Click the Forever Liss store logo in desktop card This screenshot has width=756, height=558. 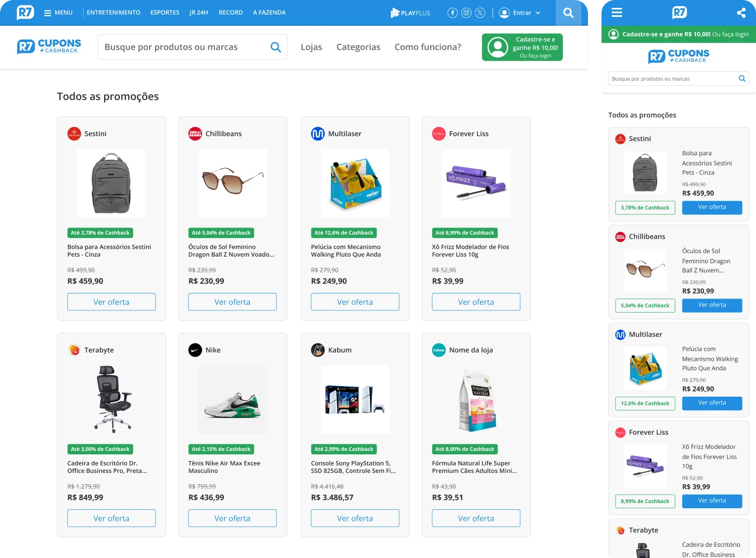438,133
